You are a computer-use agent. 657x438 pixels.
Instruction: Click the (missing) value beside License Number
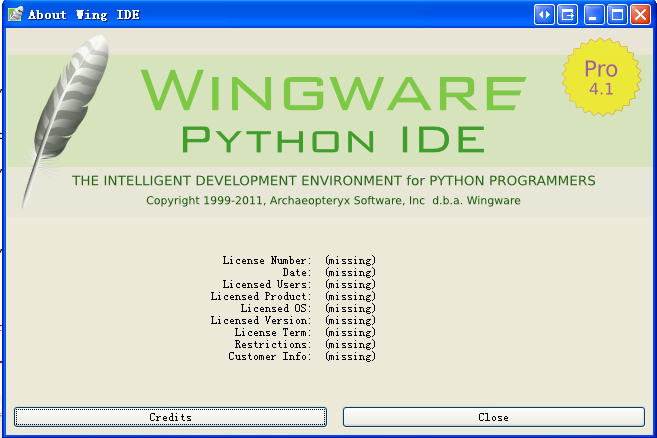coord(351,261)
